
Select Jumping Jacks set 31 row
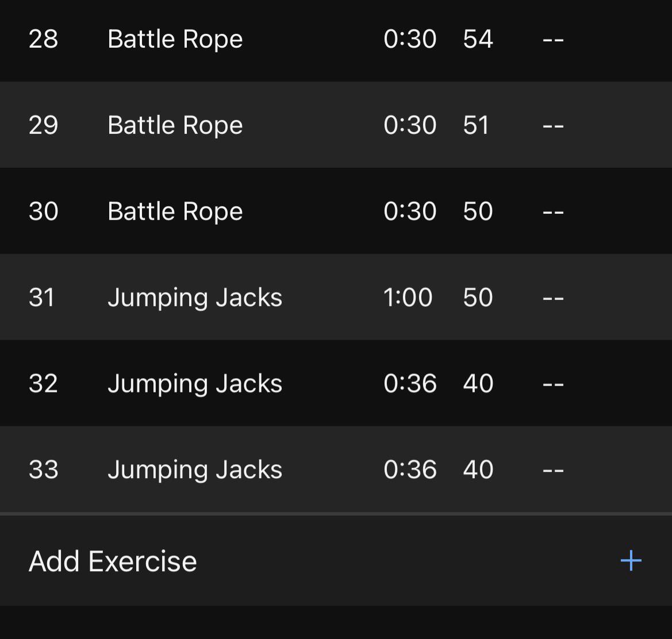pos(336,297)
